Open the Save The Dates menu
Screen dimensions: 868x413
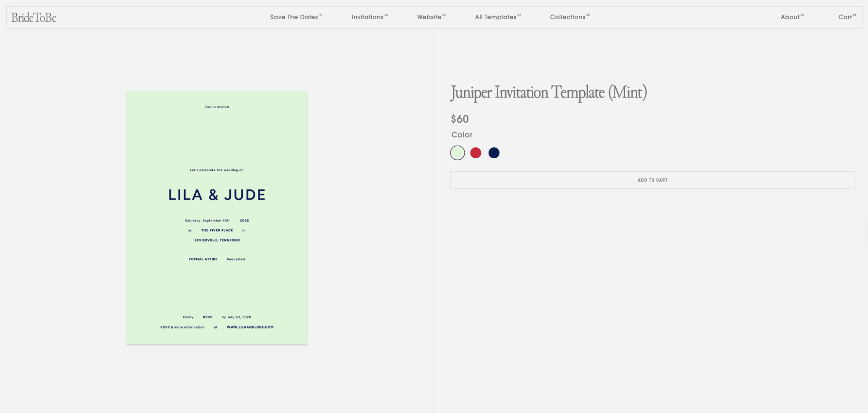(x=294, y=17)
